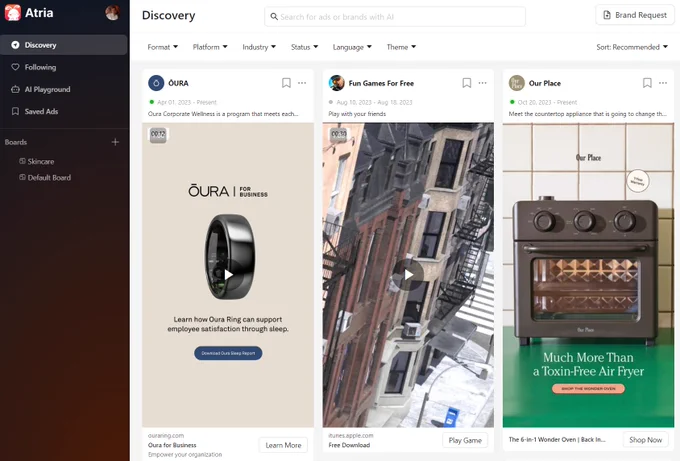Open more options for Fun Games ad
Image resolution: width=680 pixels, height=461 pixels.
pyautogui.click(x=482, y=82)
